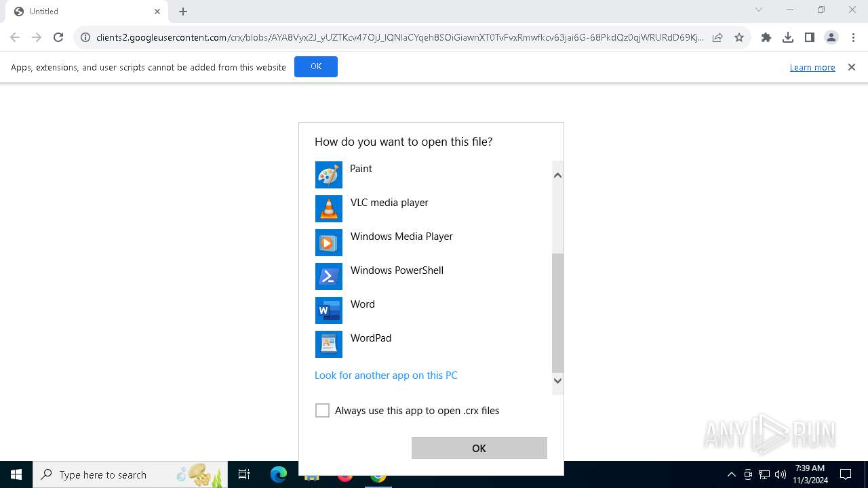Open a new tab
Image resolution: width=868 pixels, height=488 pixels.
[x=183, y=12]
